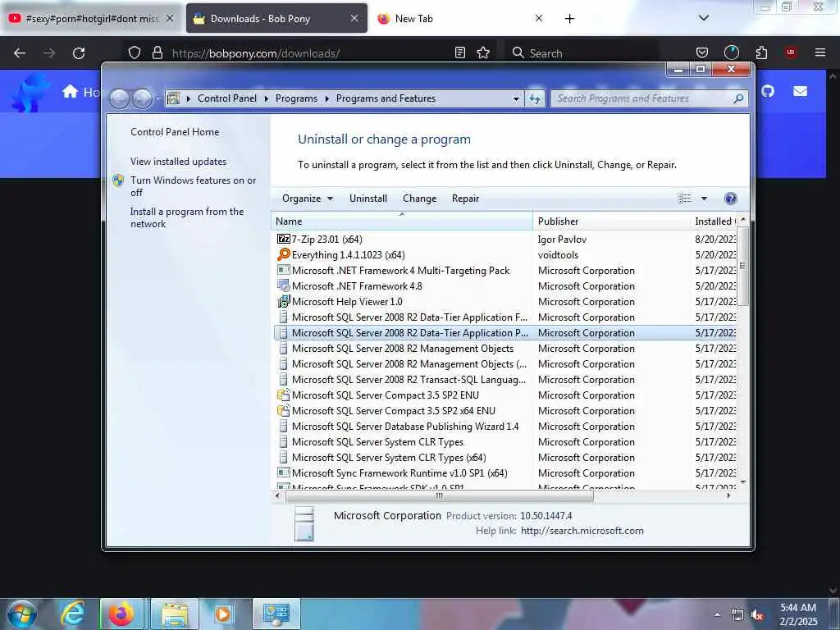Open Windows Media Player from taskbar
Image resolution: width=840 pixels, height=630 pixels.
pyautogui.click(x=223, y=614)
